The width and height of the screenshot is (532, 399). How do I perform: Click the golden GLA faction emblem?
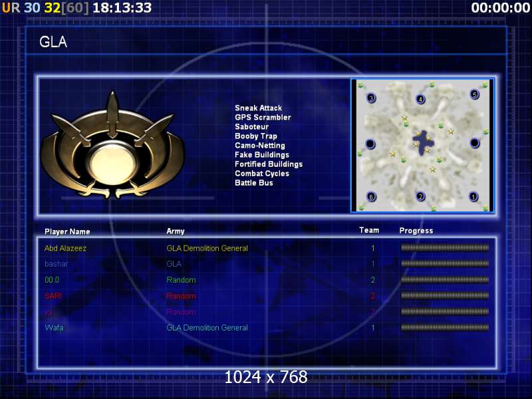click(112, 146)
